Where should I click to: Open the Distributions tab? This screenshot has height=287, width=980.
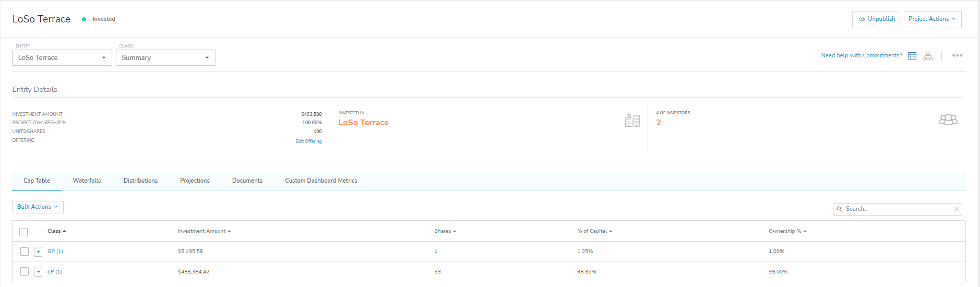point(140,181)
